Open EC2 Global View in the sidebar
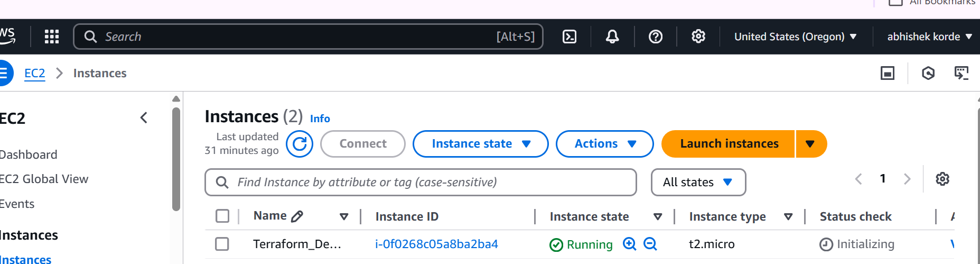This screenshot has height=264, width=980. click(44, 179)
